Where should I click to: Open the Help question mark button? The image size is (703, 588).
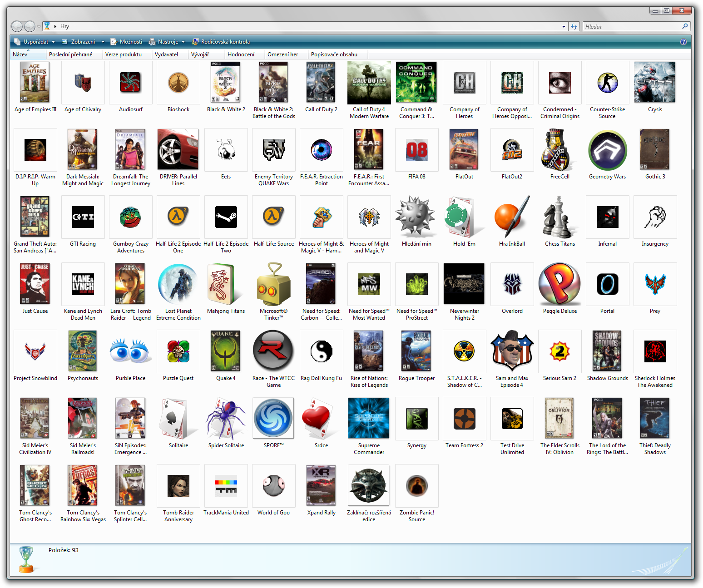[x=683, y=42]
